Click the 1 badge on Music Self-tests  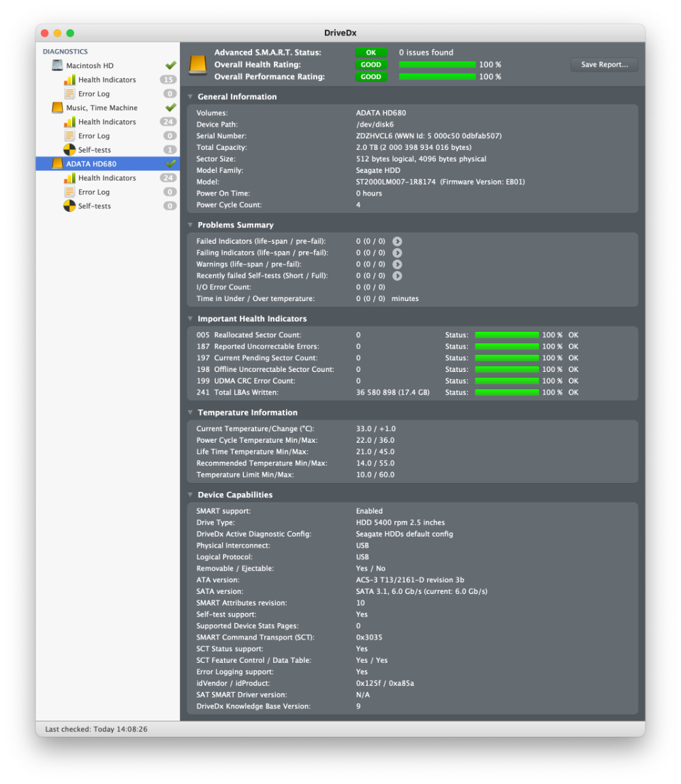click(x=170, y=149)
